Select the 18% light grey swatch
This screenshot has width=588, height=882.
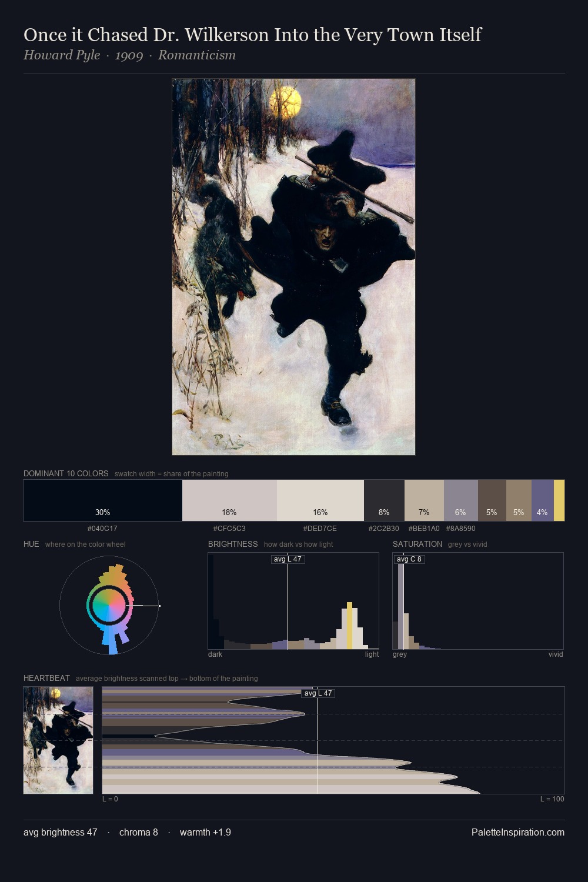coord(229,500)
